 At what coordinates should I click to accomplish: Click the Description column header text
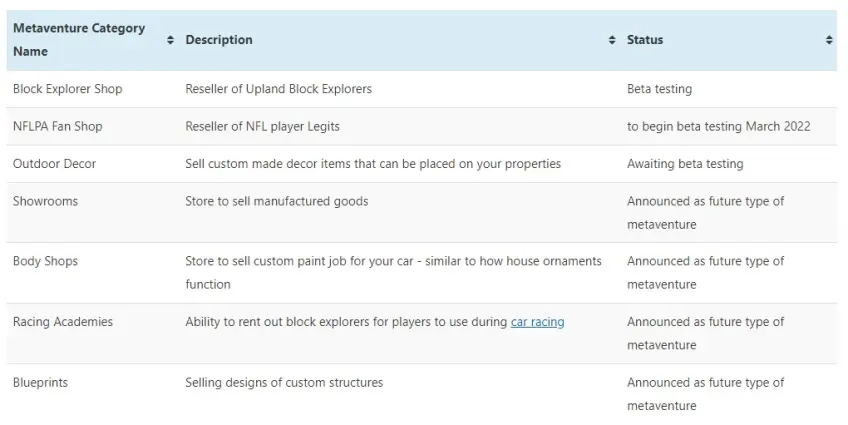coord(218,40)
